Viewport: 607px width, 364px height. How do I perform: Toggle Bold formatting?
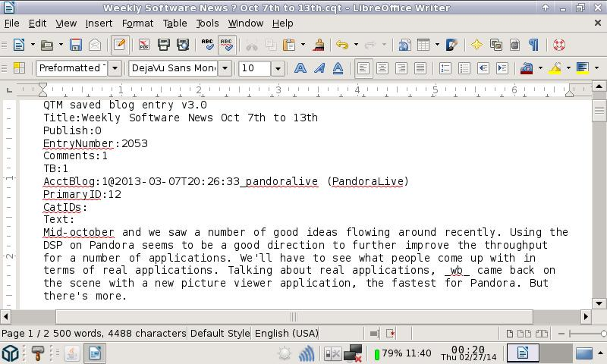pos(300,68)
